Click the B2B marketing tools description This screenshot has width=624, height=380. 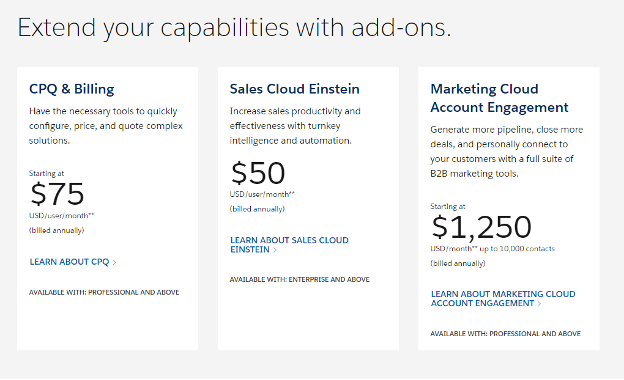click(x=506, y=152)
